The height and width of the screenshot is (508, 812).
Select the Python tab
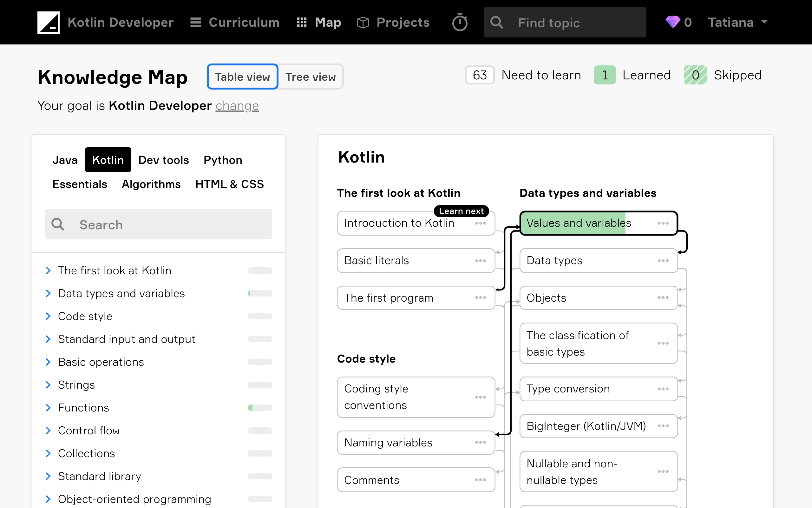click(223, 160)
